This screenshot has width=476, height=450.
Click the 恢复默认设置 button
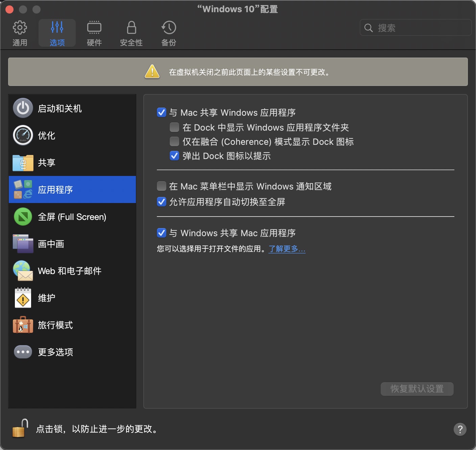[417, 389]
